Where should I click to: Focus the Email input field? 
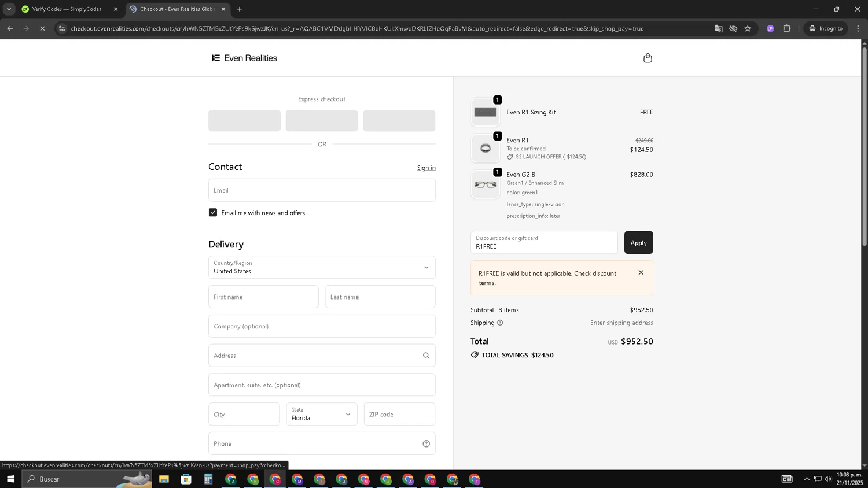(322, 190)
